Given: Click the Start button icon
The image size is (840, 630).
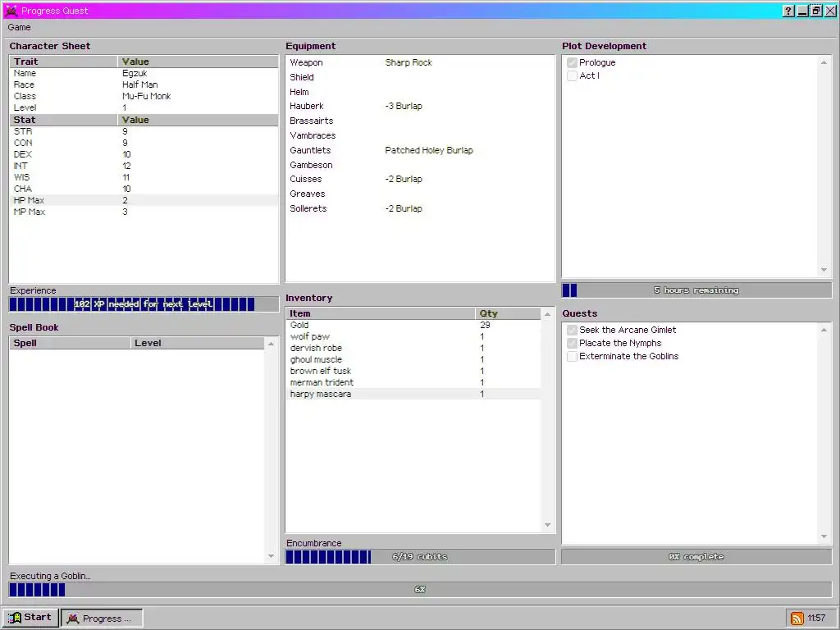Looking at the screenshot, I should tap(15, 618).
